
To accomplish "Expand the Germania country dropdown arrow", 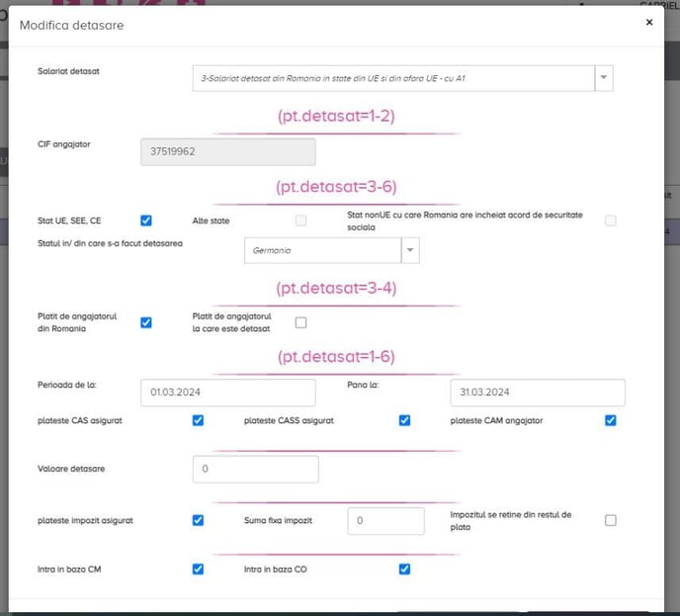I will 410,251.
